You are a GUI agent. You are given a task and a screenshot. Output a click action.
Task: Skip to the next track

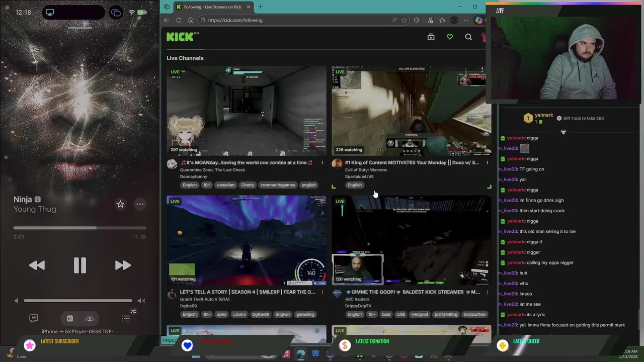[x=123, y=265]
